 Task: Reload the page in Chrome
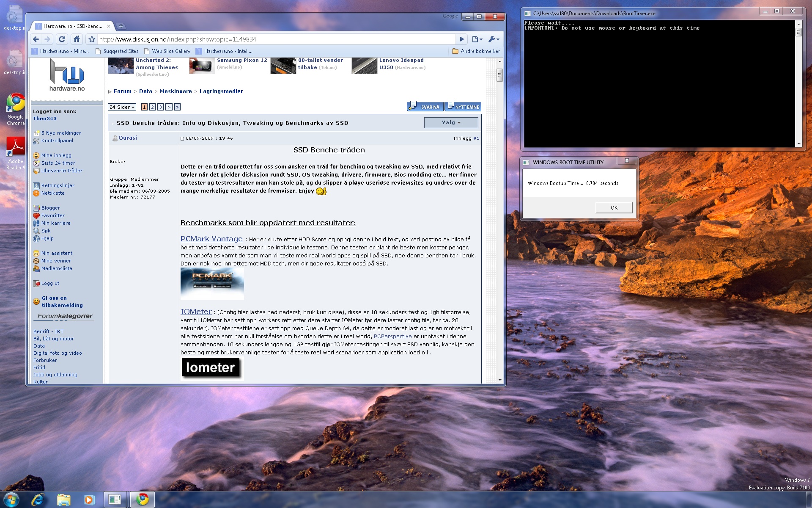point(62,39)
